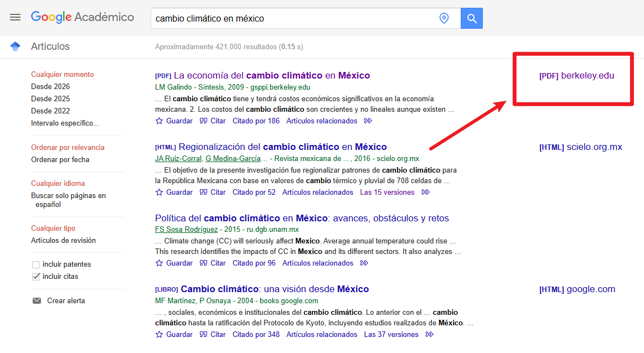Screen dimensions: 644x353
Task: Click the star icon for Cambio climático: una visión
Action: pos(159,335)
